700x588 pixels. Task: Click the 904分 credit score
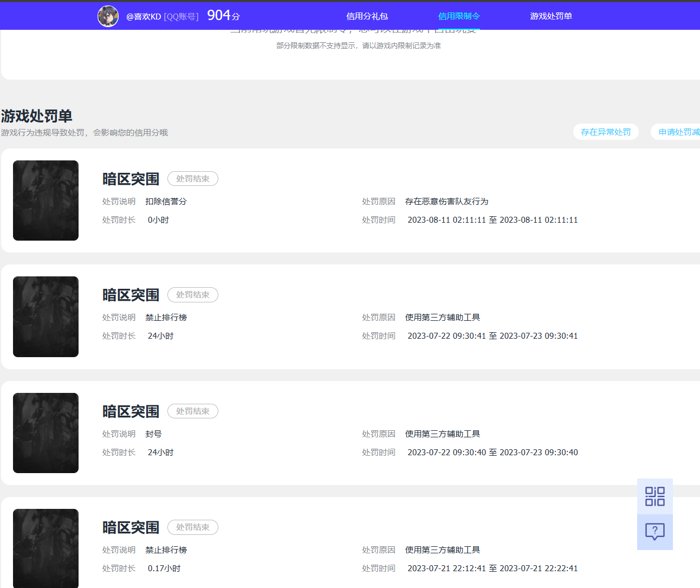[x=223, y=16]
